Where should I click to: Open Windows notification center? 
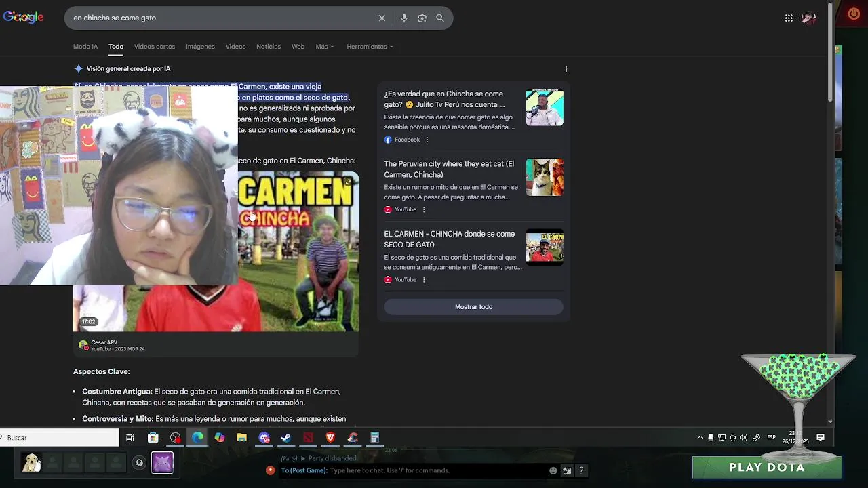[x=821, y=438]
